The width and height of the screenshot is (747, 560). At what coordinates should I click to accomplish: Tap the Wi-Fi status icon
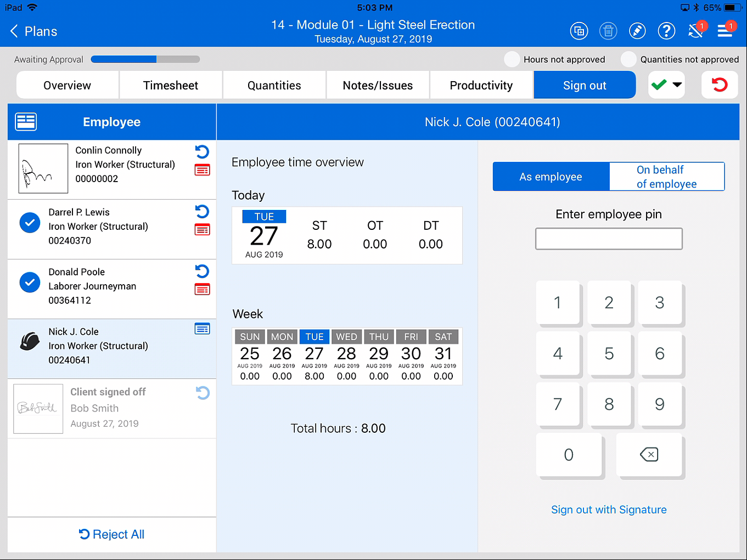[32, 8]
